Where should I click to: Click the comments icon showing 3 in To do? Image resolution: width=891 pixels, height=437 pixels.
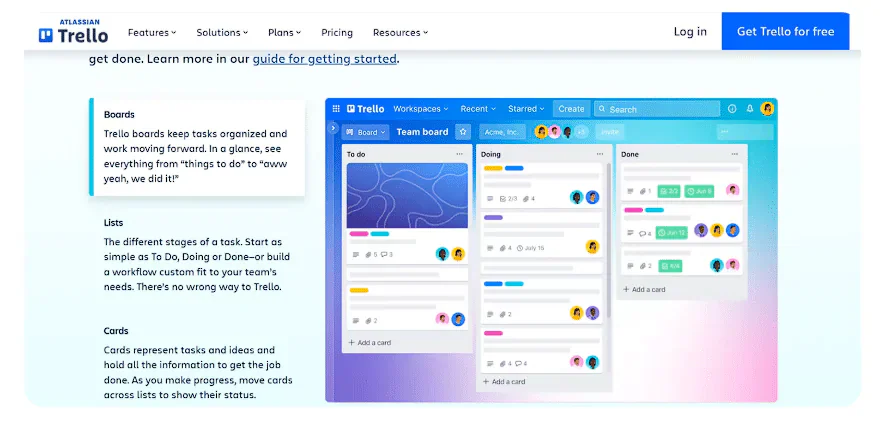(386, 255)
